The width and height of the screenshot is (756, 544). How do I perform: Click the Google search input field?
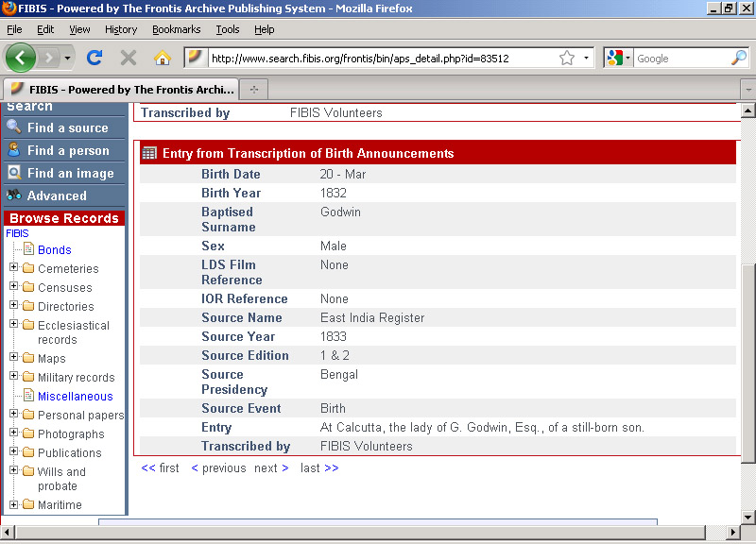pyautogui.click(x=682, y=59)
